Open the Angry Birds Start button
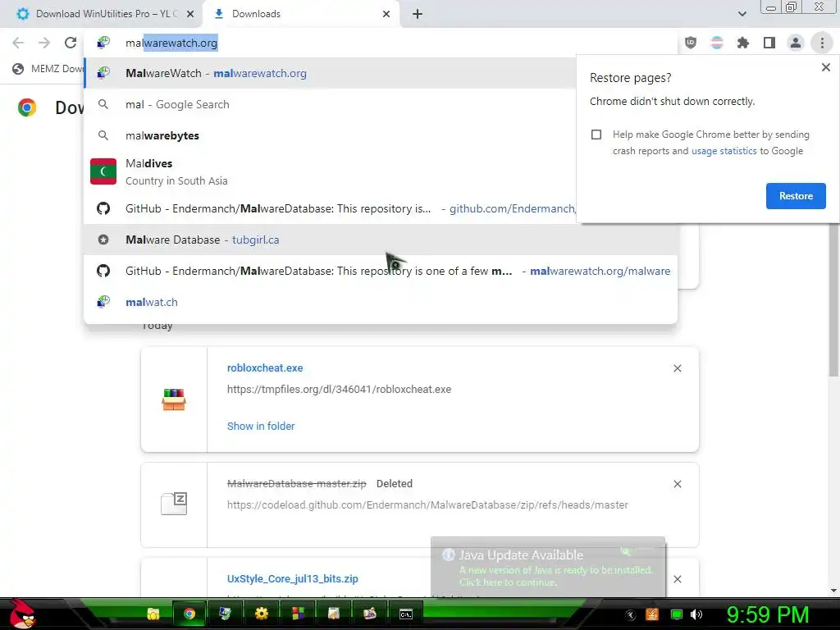 pos(22,614)
